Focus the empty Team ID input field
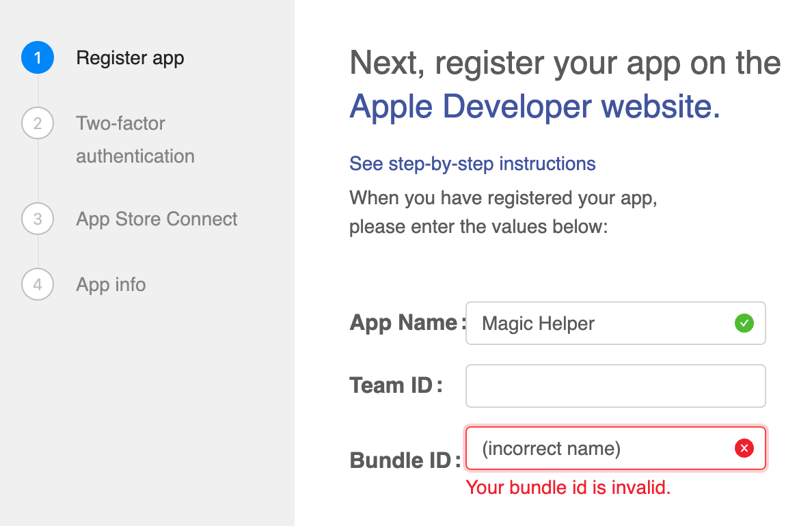Image resolution: width=812 pixels, height=526 pixels. [x=616, y=386]
